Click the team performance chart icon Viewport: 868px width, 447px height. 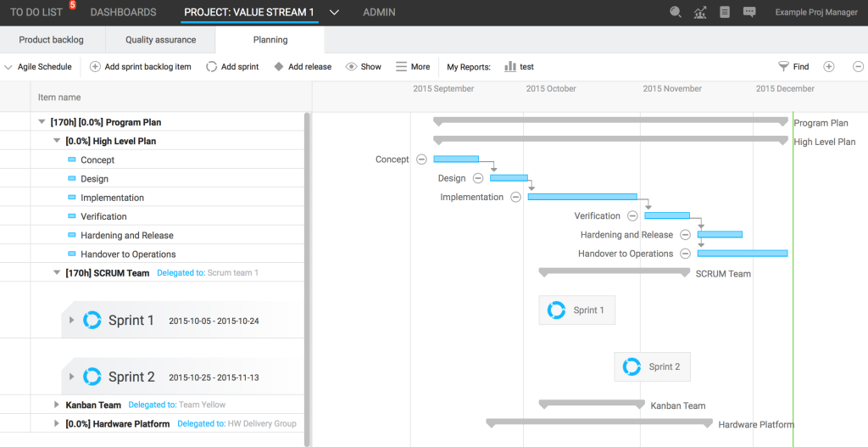[x=700, y=12]
